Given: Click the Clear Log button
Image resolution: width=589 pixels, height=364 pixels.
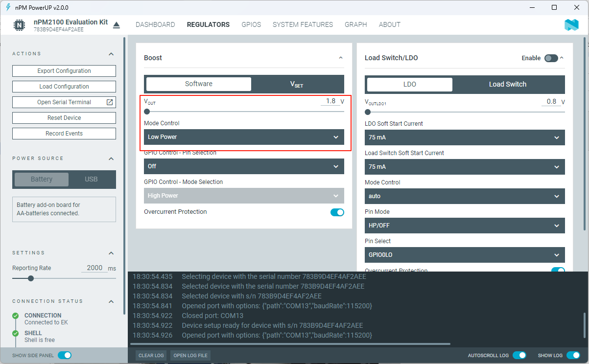Looking at the screenshot, I should [151, 356].
